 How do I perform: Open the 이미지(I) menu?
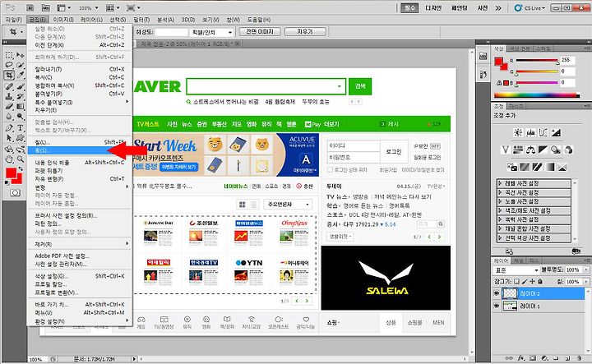(63, 20)
